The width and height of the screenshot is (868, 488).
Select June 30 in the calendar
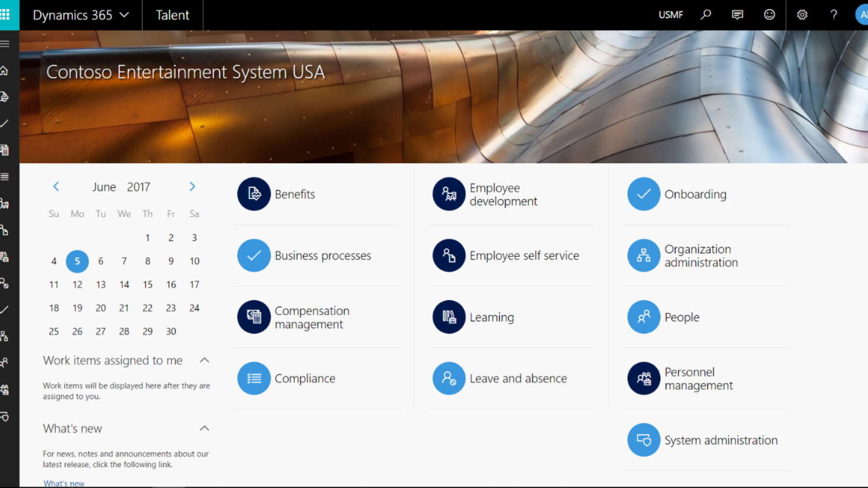[x=171, y=331]
